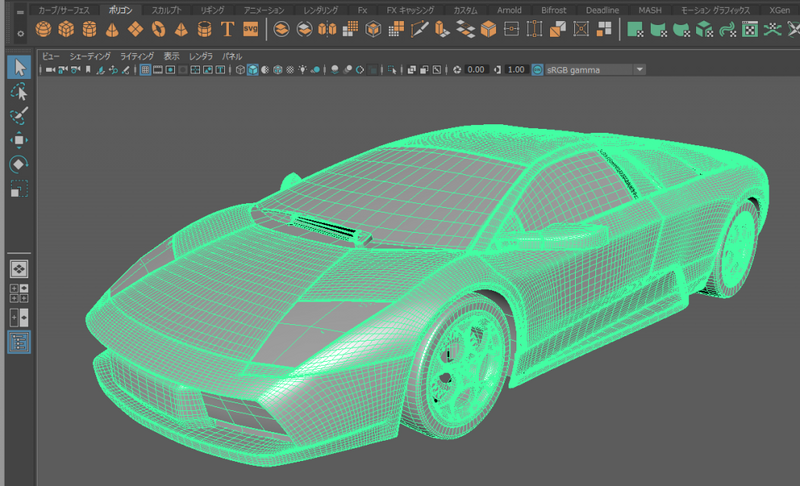Activate the Paint Selection tool
Screen dimensions: 800x486
coord(19,116)
